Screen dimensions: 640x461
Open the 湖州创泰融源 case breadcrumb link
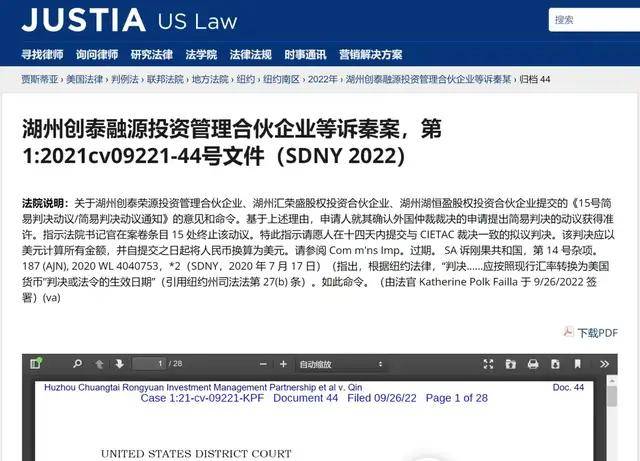pos(429,79)
